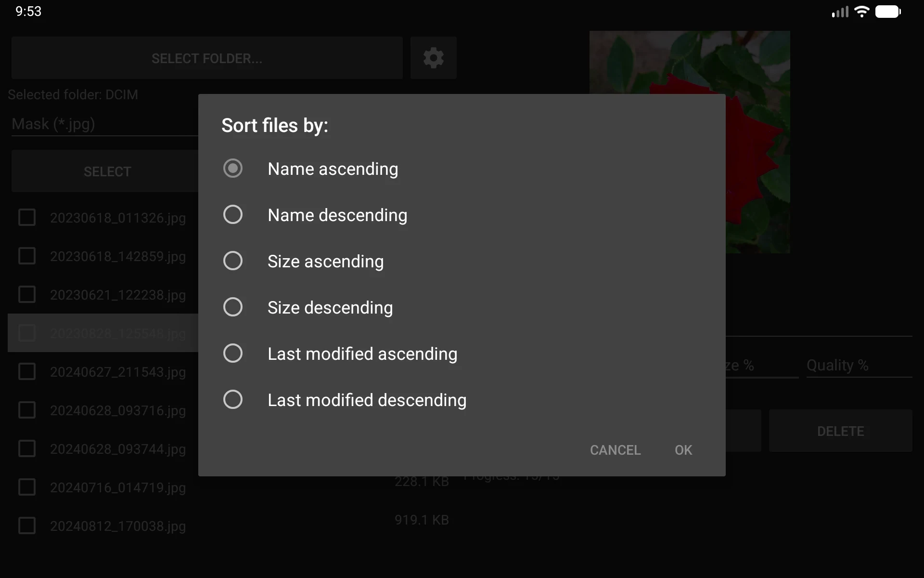The image size is (924, 578).
Task: Focus the Quality % input field
Action: coord(859,366)
